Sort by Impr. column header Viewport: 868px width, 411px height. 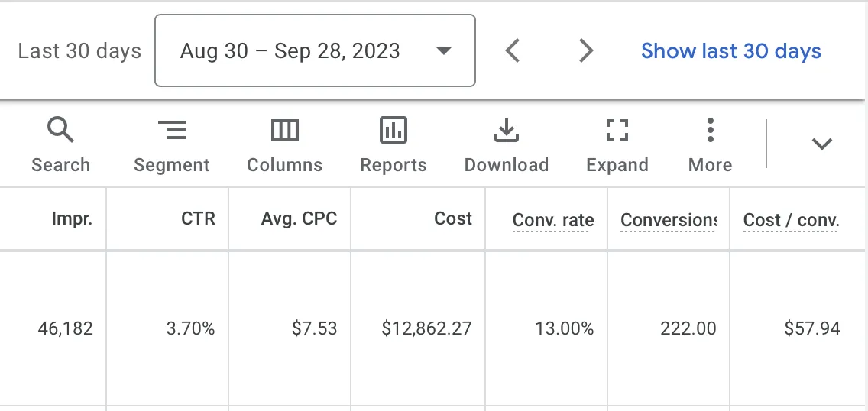click(72, 218)
